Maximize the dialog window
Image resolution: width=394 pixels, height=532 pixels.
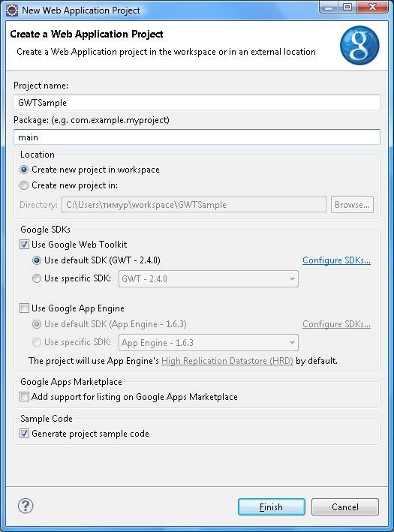click(347, 7)
